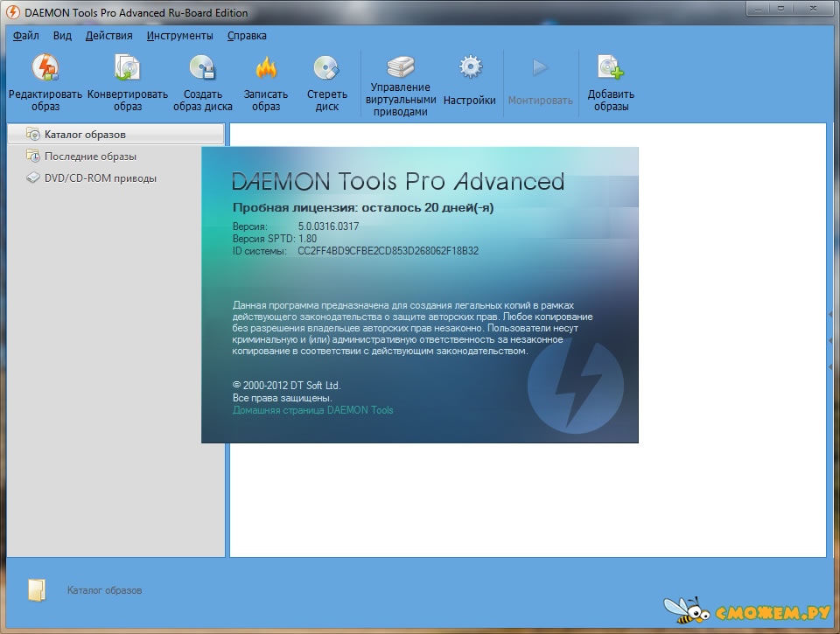840x634 pixels.
Task: Open the Вид menu
Action: [x=62, y=35]
